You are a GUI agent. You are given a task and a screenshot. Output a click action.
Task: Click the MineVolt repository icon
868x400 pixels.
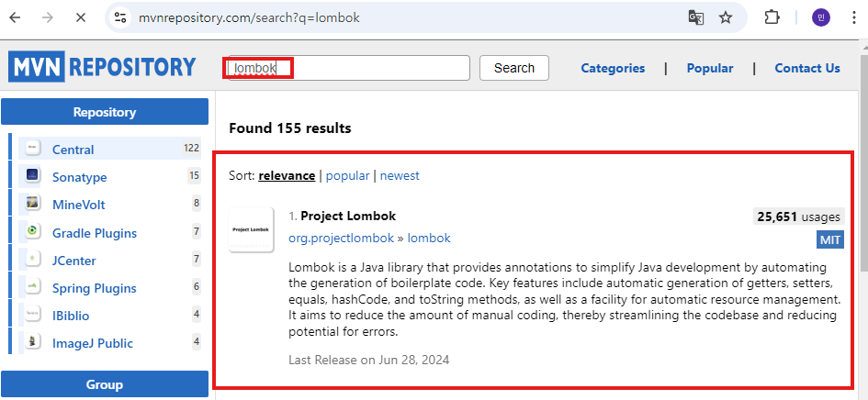[x=32, y=203]
